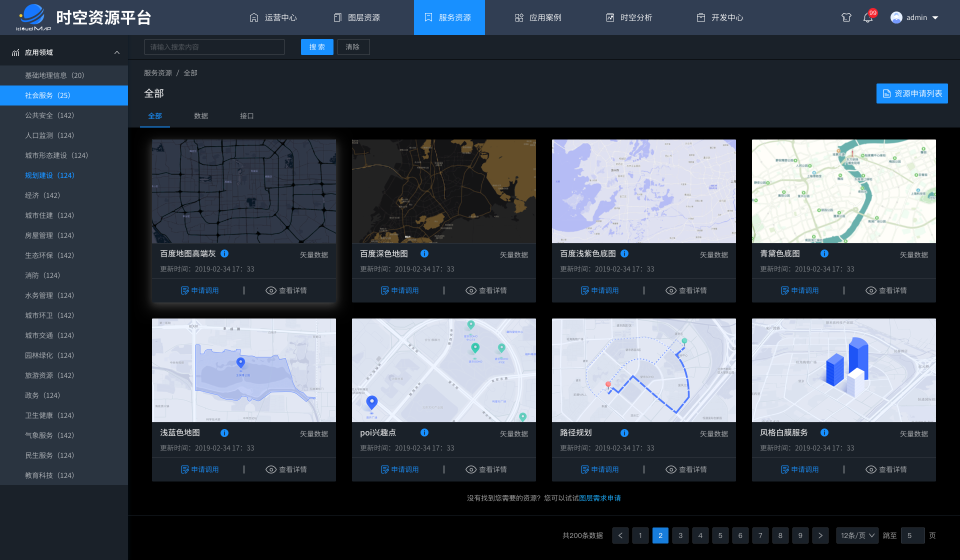
Task: Click 申请调用 for 百度浅紫色底图
Action: [600, 290]
